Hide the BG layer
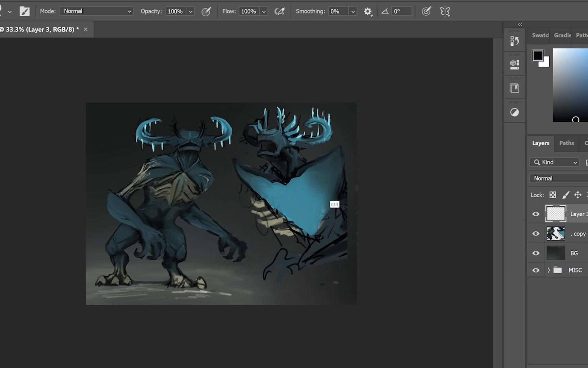 coord(536,253)
